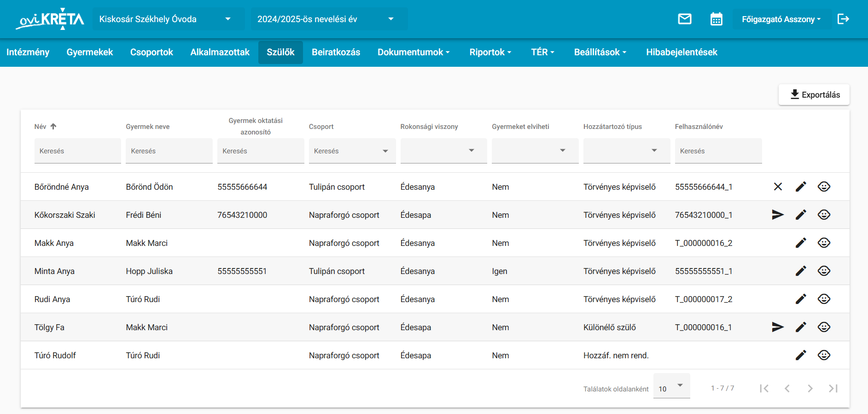Open the messages envelope icon
Viewport: 868px width, 414px height.
(685, 19)
